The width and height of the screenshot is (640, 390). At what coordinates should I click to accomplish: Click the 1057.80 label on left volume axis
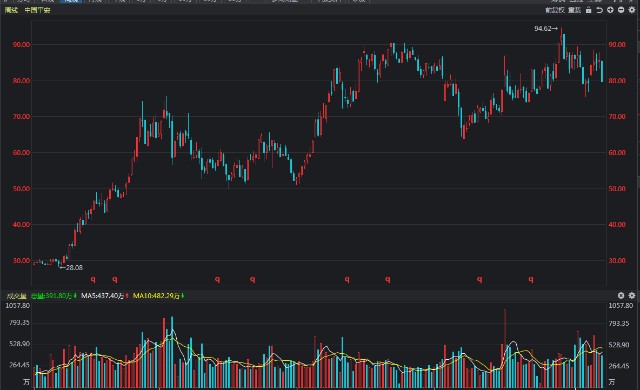point(18,306)
